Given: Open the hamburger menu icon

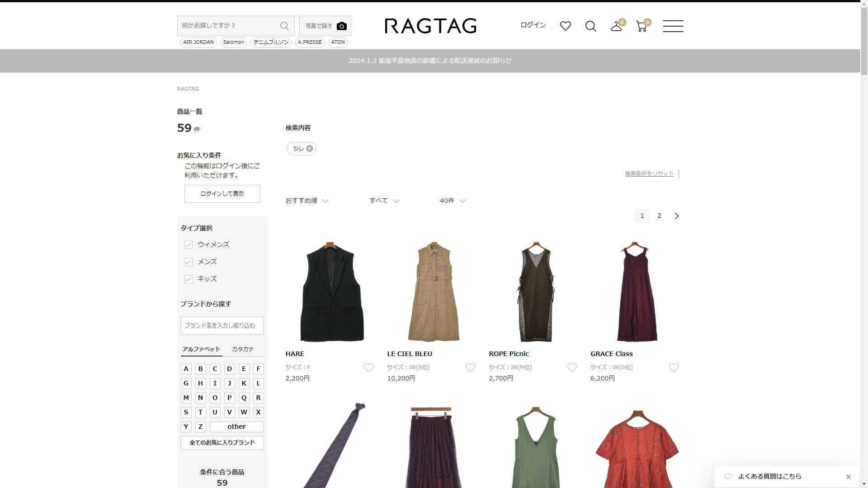Looking at the screenshot, I should point(673,26).
